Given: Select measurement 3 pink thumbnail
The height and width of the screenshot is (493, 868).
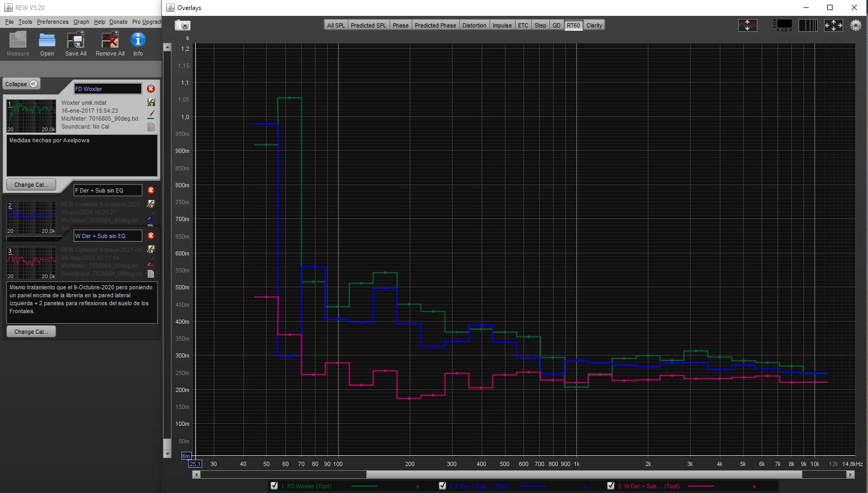Looking at the screenshot, I should [x=31, y=263].
